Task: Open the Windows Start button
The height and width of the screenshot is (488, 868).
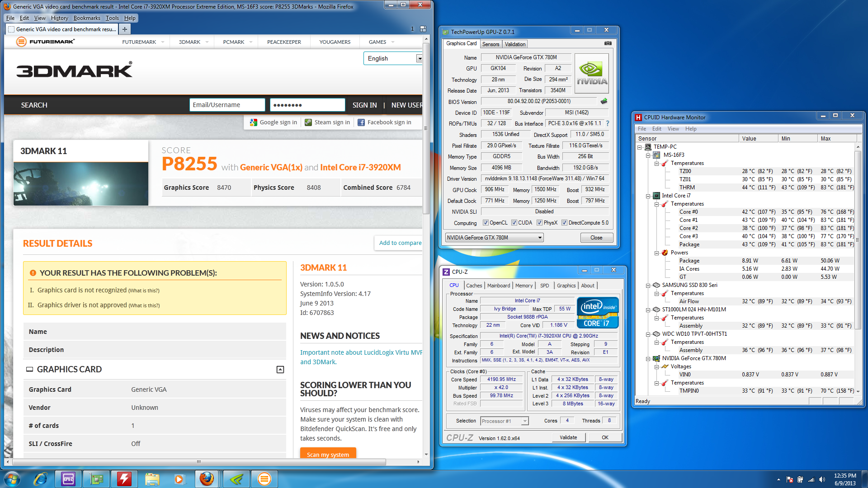Action: pyautogui.click(x=12, y=479)
